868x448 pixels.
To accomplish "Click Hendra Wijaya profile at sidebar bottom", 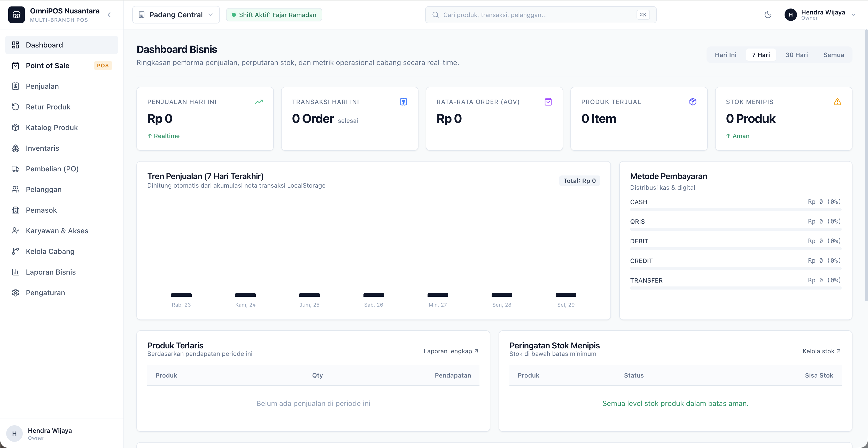I will coord(62,434).
